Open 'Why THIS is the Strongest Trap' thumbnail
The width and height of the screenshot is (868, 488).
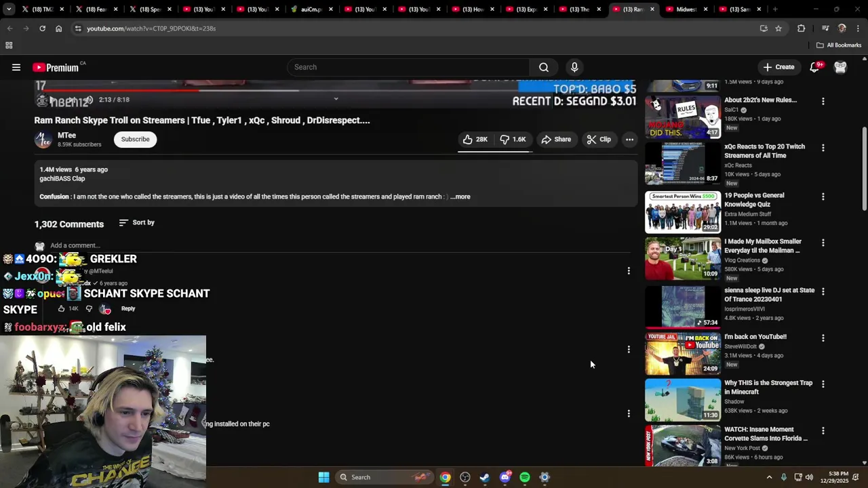pyautogui.click(x=683, y=399)
